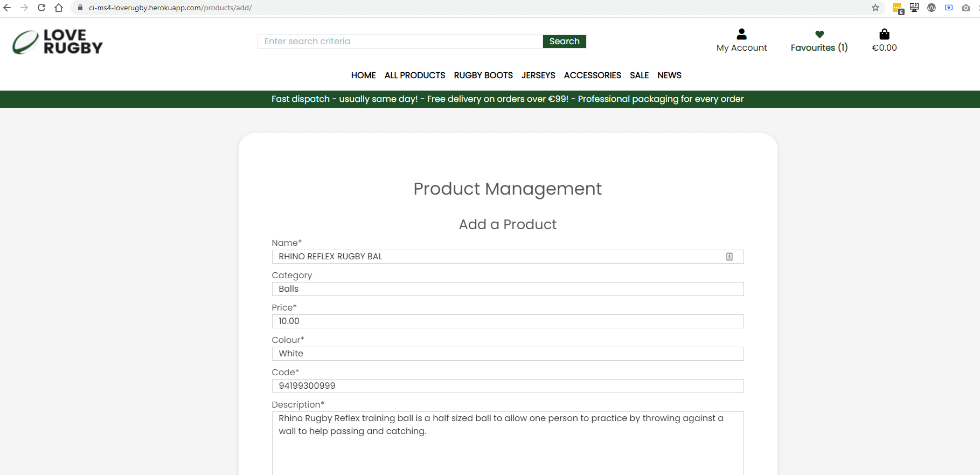
Task: Go back with the browser back arrow
Action: pyautogui.click(x=7, y=8)
